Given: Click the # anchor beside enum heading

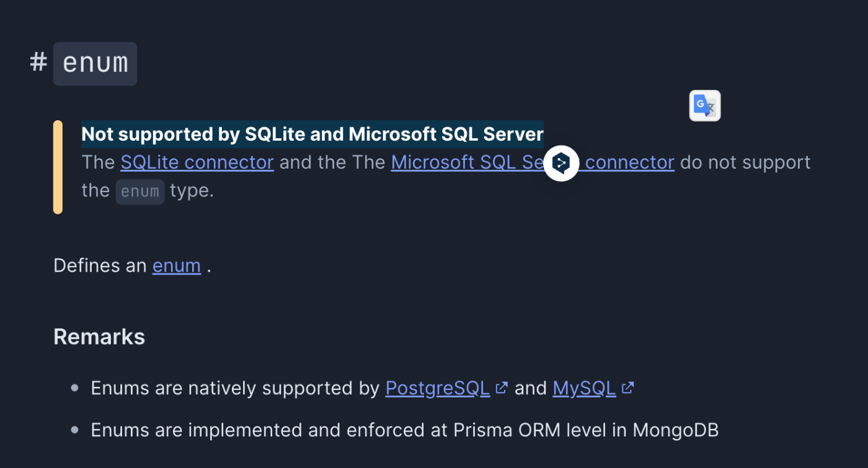Looking at the screenshot, I should 38,63.
